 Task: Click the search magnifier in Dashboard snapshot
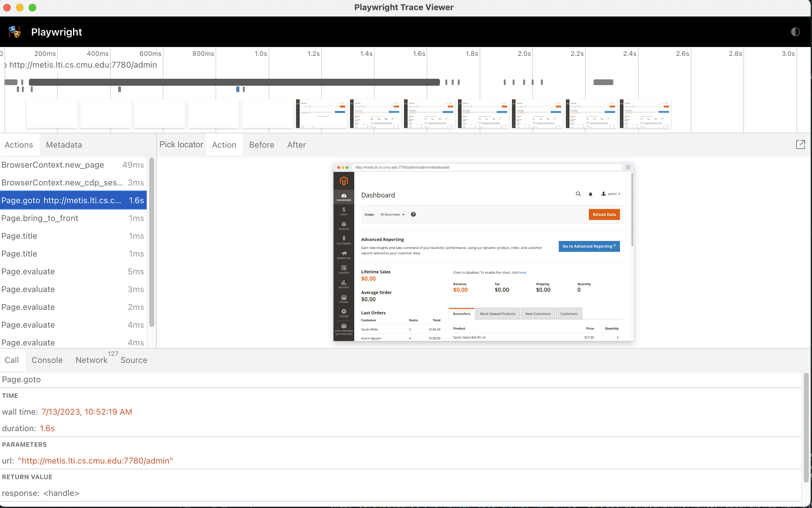tap(578, 194)
